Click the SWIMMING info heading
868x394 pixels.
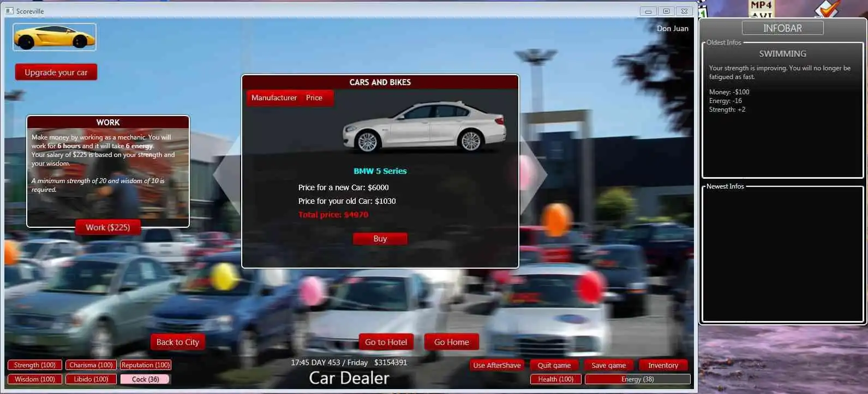click(782, 53)
